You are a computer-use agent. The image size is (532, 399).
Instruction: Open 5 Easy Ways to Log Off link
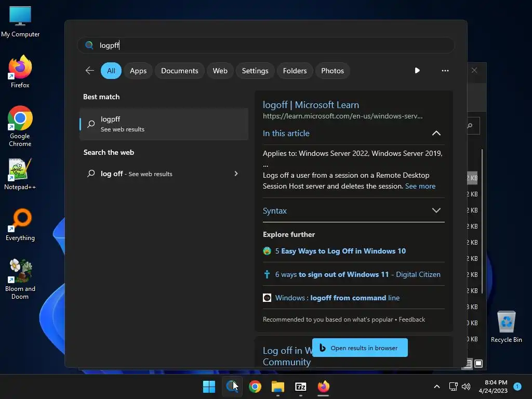[340, 251]
